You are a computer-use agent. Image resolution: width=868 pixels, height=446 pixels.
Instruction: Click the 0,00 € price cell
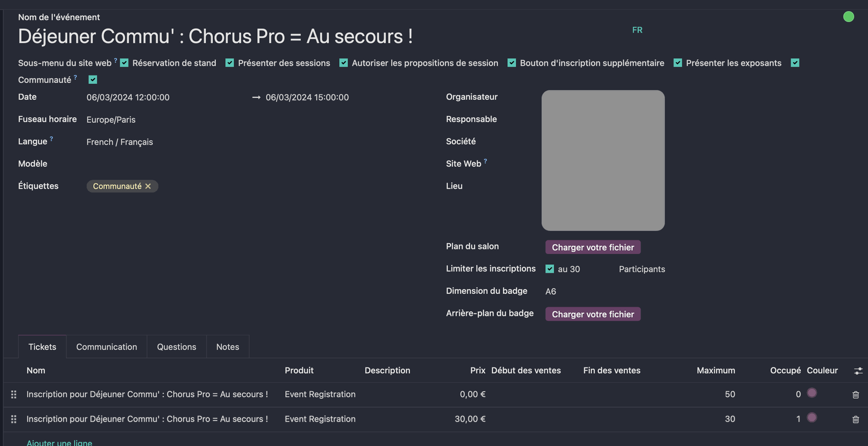click(x=472, y=394)
